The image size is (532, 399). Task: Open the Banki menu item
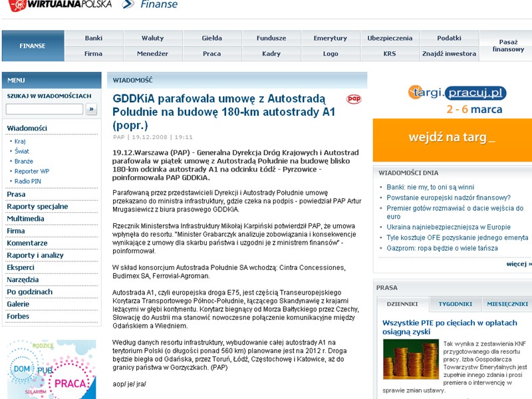point(94,38)
